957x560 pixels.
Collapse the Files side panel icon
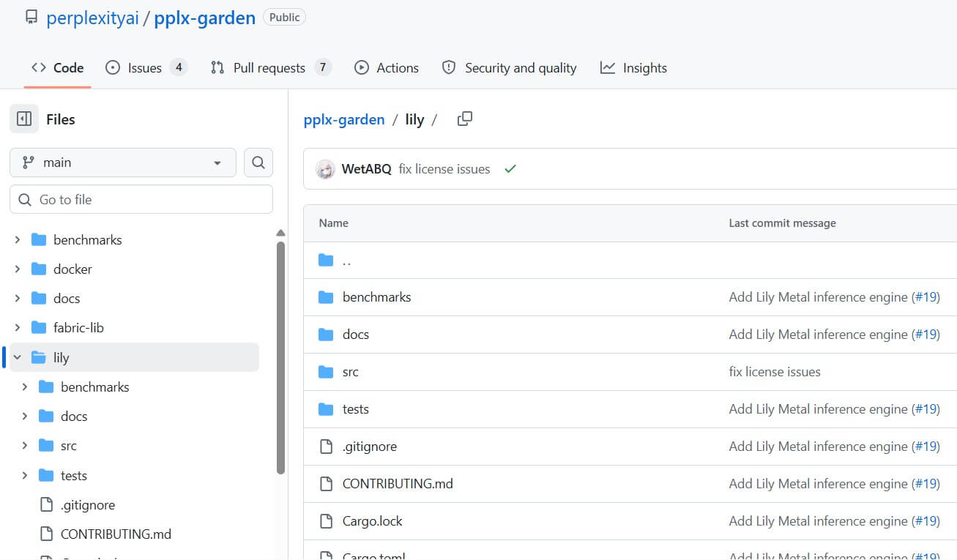tap(23, 119)
